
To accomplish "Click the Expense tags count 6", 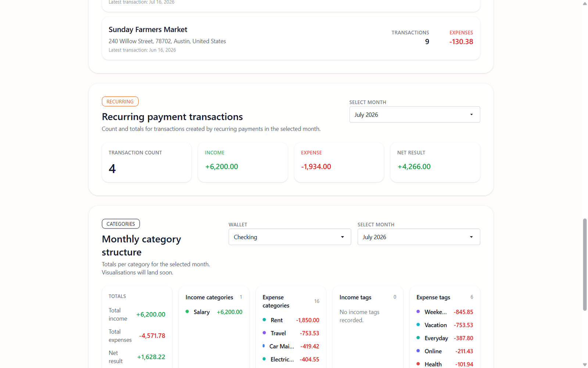I will point(472,297).
